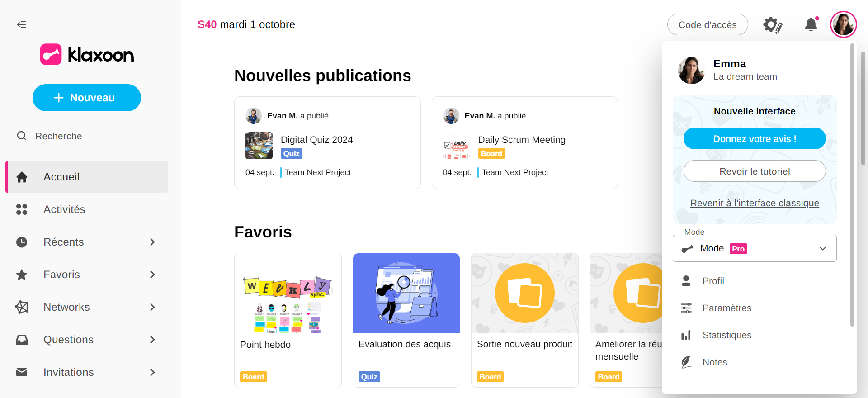Click the Emma profile avatar in header
The height and width of the screenshot is (398, 868).
[843, 24]
